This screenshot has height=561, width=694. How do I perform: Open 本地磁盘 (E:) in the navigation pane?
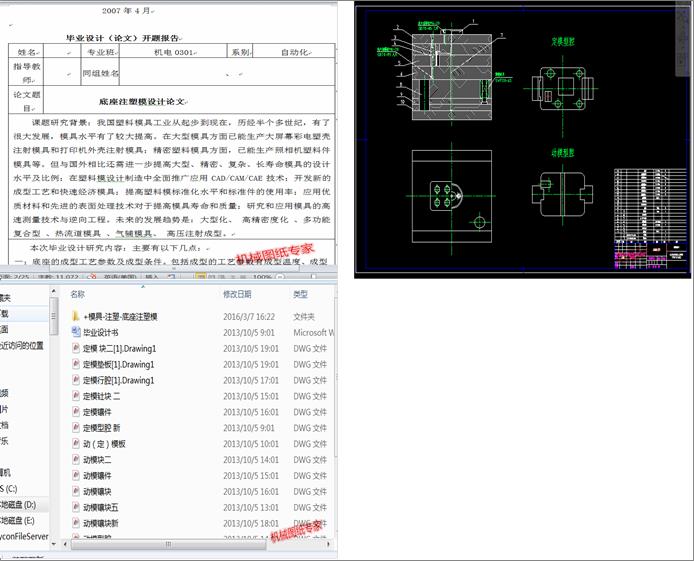click(x=17, y=520)
